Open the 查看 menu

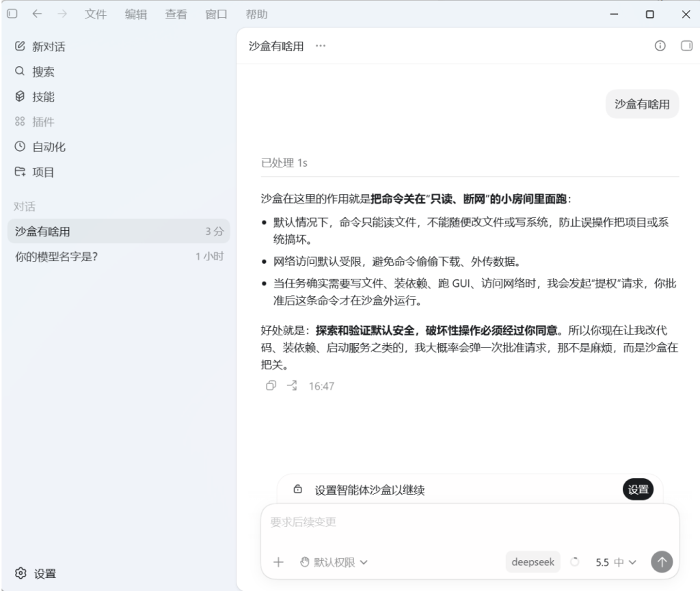click(176, 14)
